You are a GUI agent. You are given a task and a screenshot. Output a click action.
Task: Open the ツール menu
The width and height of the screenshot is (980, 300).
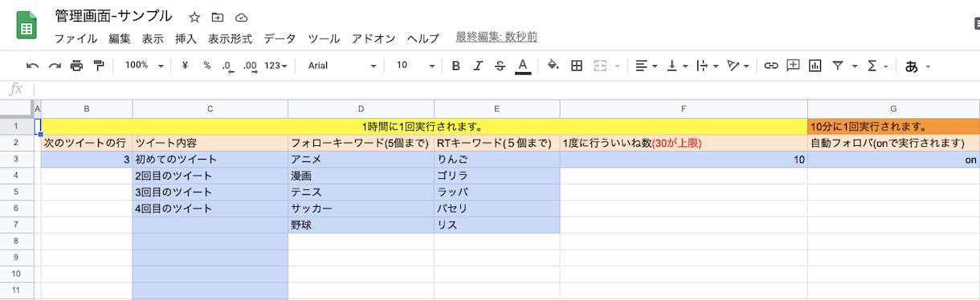pyautogui.click(x=324, y=38)
